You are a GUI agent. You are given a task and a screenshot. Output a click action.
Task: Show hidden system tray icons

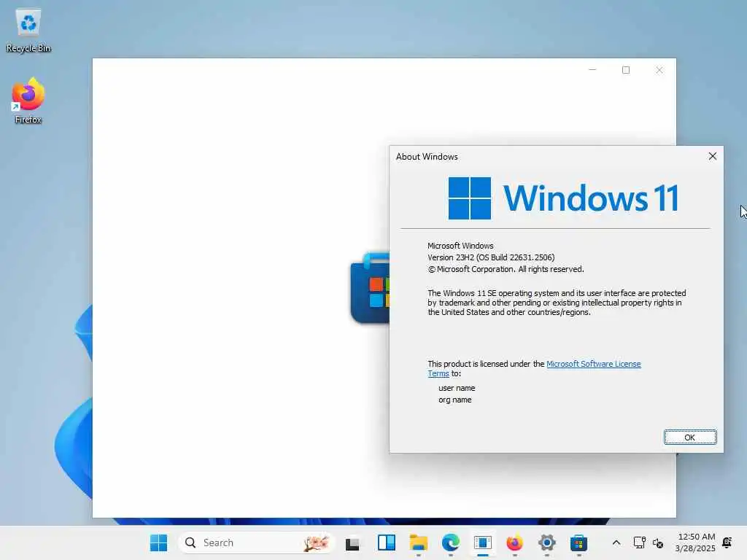pos(616,542)
